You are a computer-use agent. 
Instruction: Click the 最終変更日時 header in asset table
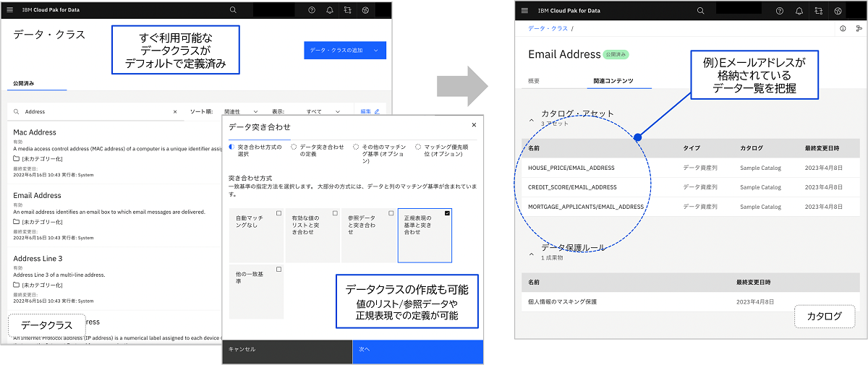pos(822,147)
